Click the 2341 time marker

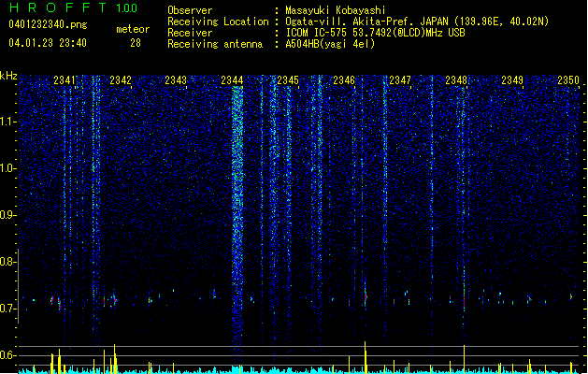65,80
